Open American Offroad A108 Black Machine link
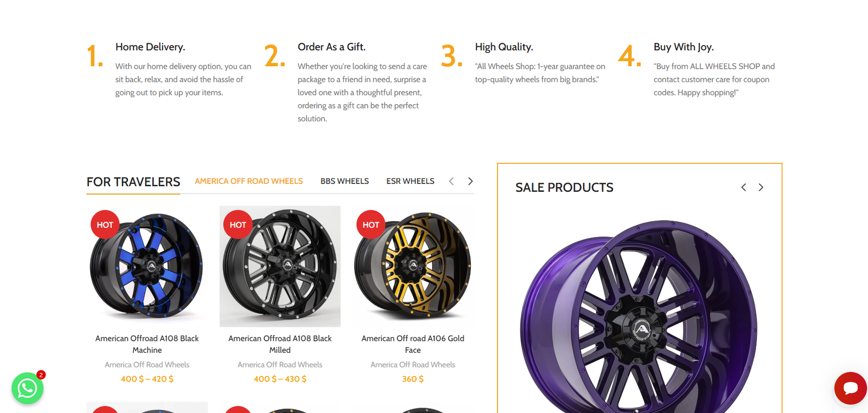 [147, 344]
